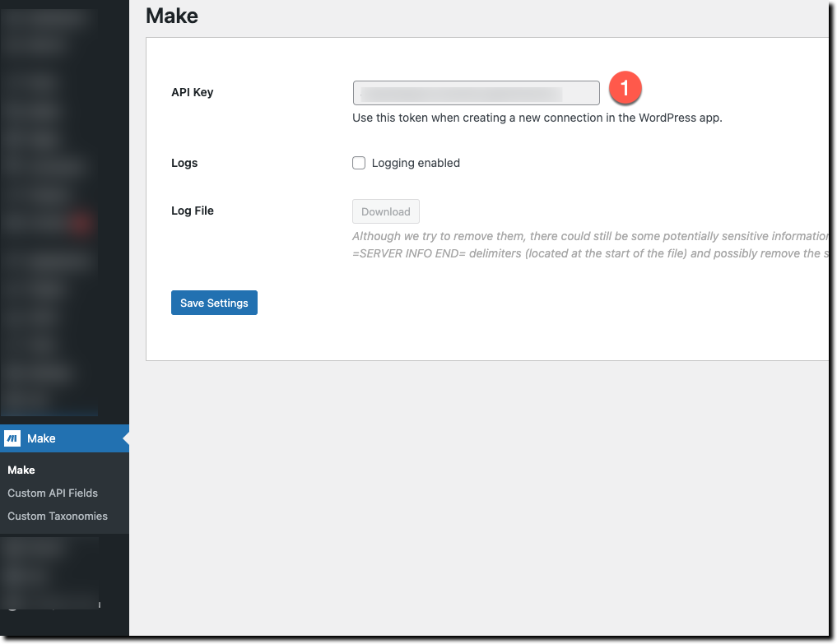This screenshot has height=644, width=837.
Task: Click the Save Settings button
Action: coord(214,303)
